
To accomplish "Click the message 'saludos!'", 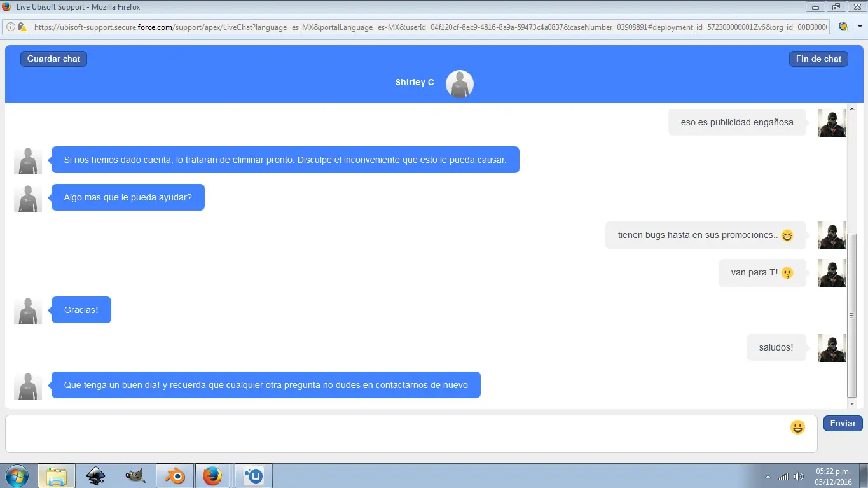I will pyautogui.click(x=776, y=347).
